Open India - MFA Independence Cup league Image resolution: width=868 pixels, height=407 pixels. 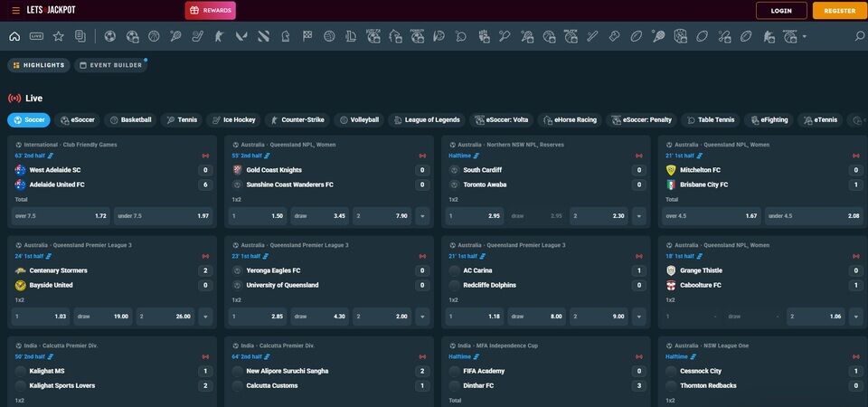pos(502,345)
